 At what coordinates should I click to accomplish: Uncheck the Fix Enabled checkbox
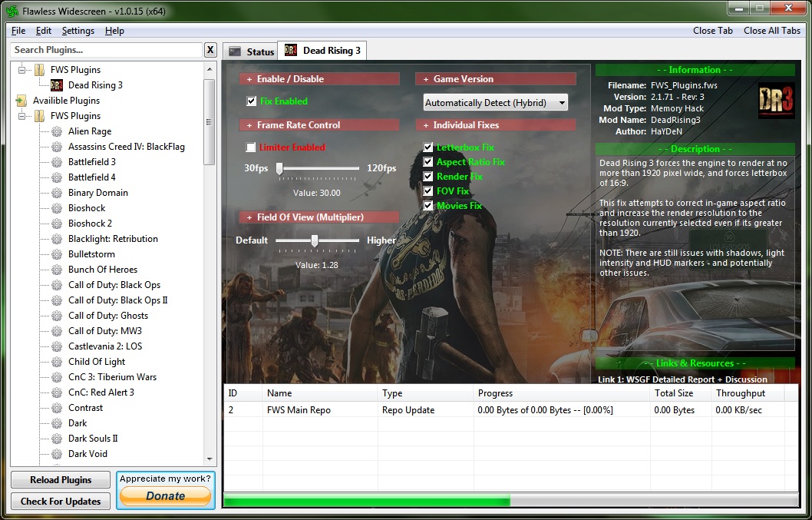tap(251, 101)
